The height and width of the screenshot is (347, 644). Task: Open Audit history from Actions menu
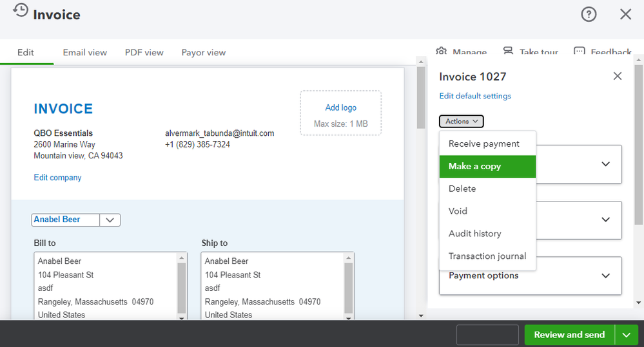[x=487, y=234]
